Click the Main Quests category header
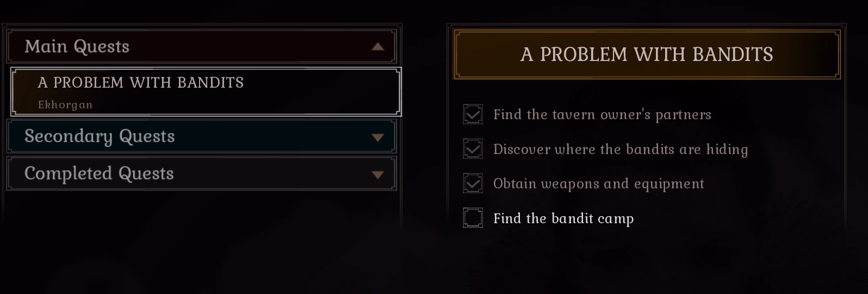868x294 pixels. click(77, 47)
